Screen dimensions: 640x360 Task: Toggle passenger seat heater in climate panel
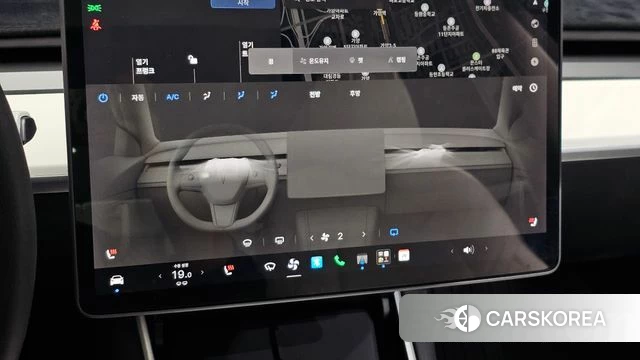533,222
